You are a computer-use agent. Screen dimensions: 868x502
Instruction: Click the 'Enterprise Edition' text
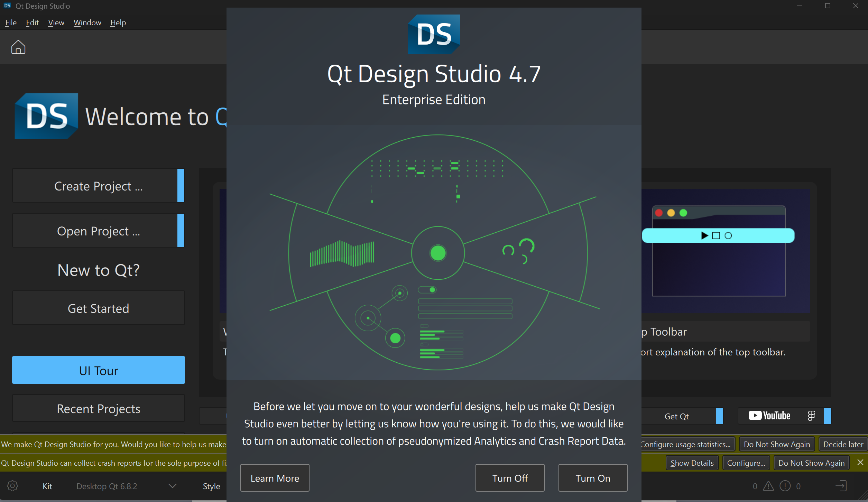tap(434, 100)
